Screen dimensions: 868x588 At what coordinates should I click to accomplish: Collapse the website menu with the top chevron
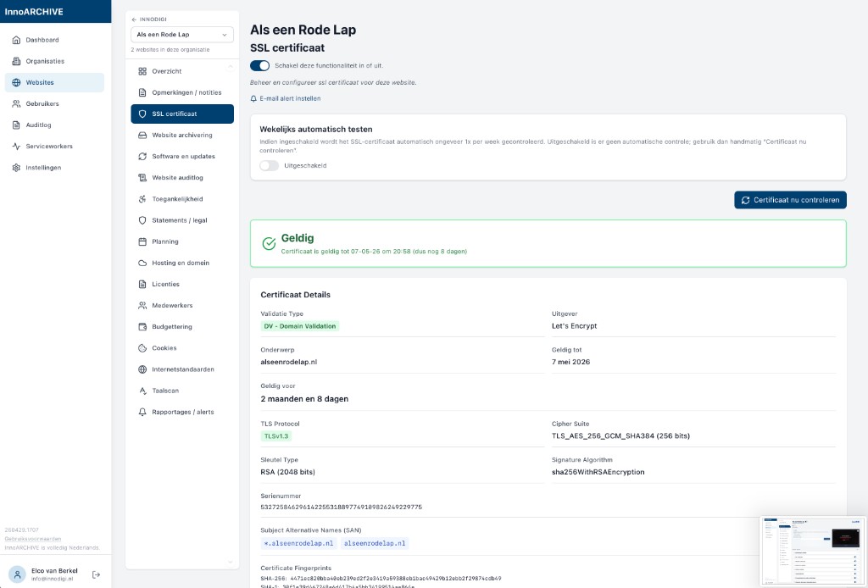(230, 65)
